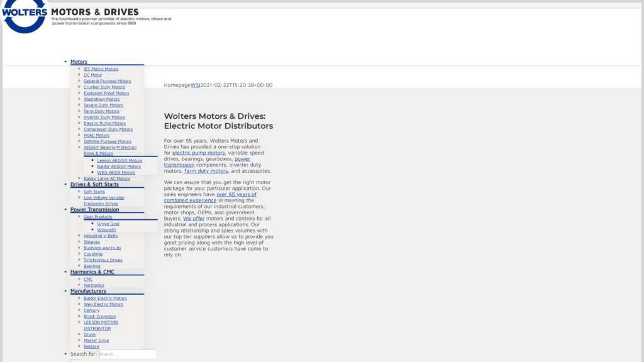644x362 pixels.
Task: Open Brook Crompton link
Action: (100, 317)
